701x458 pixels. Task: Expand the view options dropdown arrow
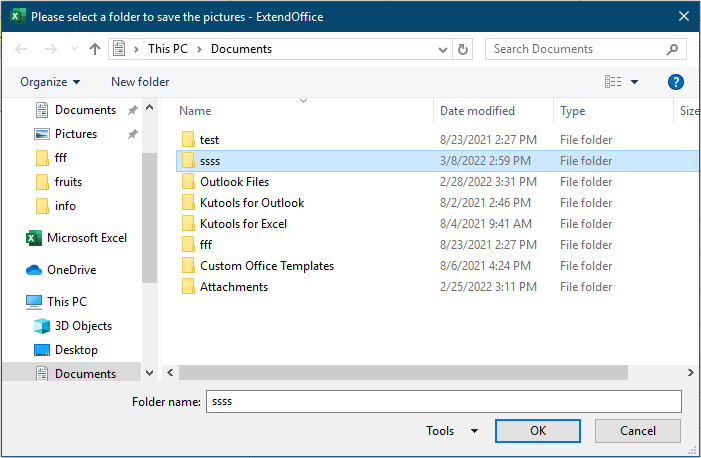point(635,82)
